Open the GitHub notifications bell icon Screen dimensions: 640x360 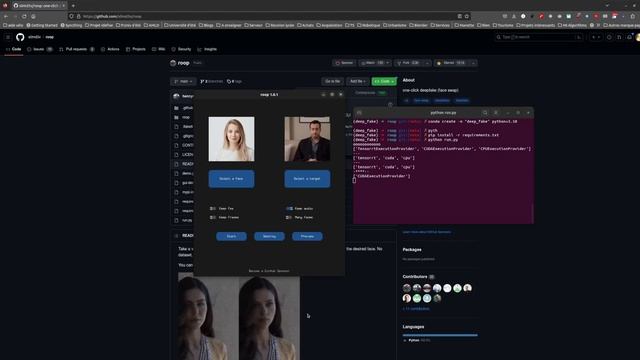(x=629, y=37)
